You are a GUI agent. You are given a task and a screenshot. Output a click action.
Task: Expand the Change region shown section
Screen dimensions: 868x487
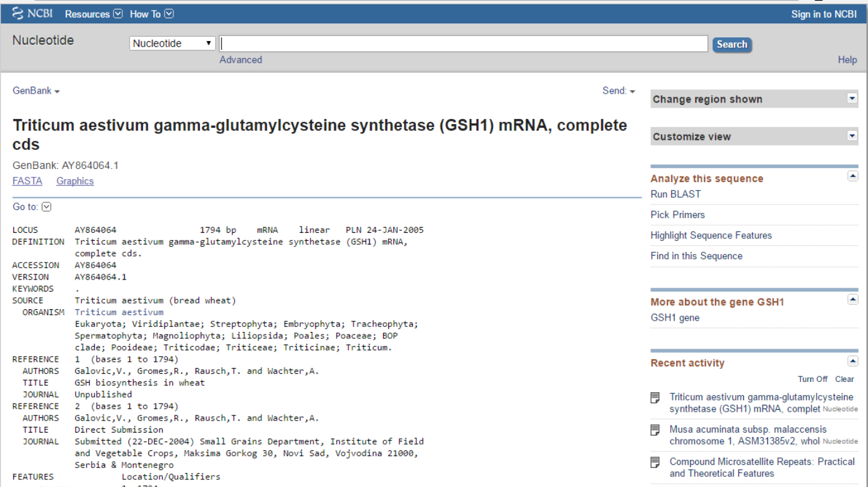click(852, 99)
